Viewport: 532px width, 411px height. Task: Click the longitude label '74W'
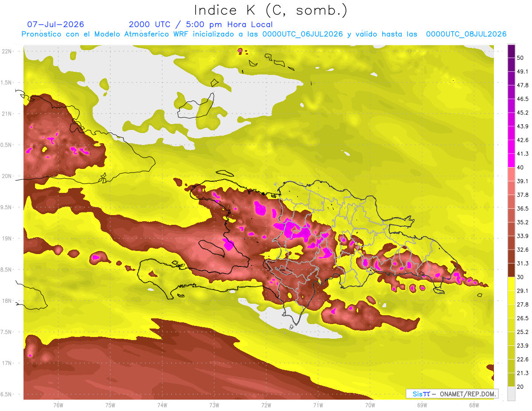click(162, 405)
